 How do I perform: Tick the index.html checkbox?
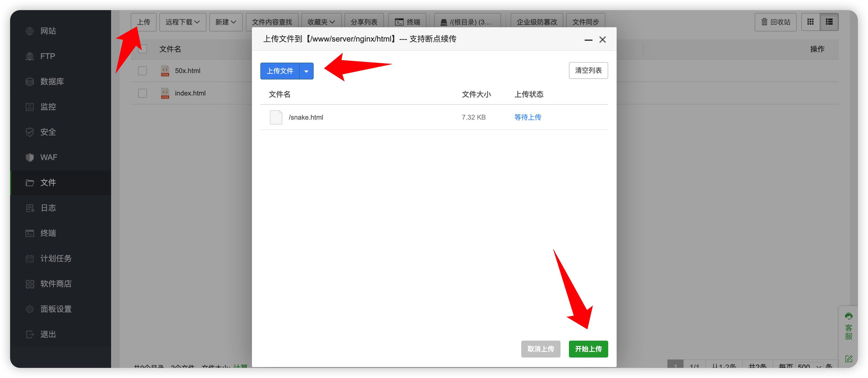pos(143,94)
